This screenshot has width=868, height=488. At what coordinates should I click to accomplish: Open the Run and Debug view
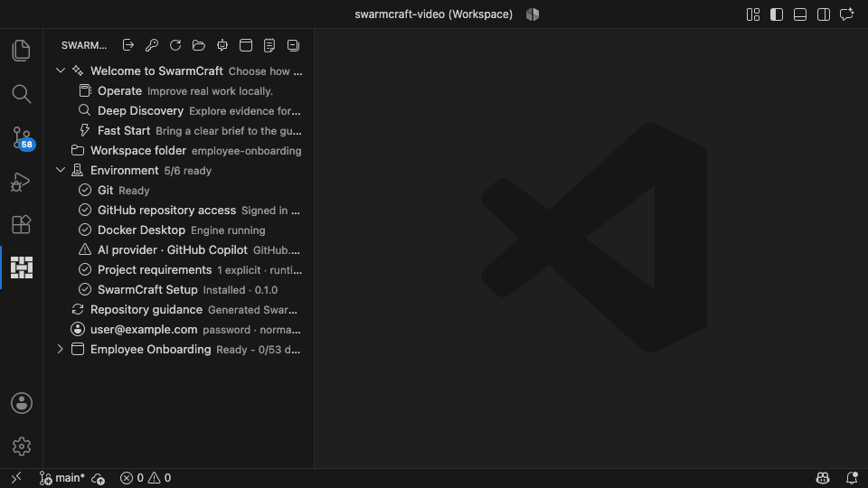click(21, 182)
